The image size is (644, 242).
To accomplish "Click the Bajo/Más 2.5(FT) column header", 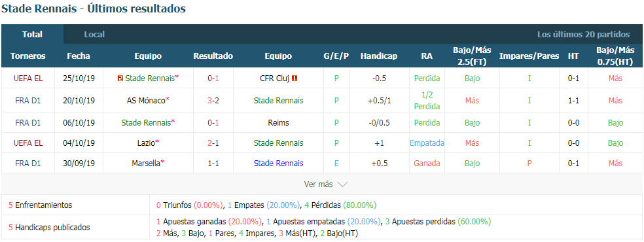I will (x=472, y=56).
